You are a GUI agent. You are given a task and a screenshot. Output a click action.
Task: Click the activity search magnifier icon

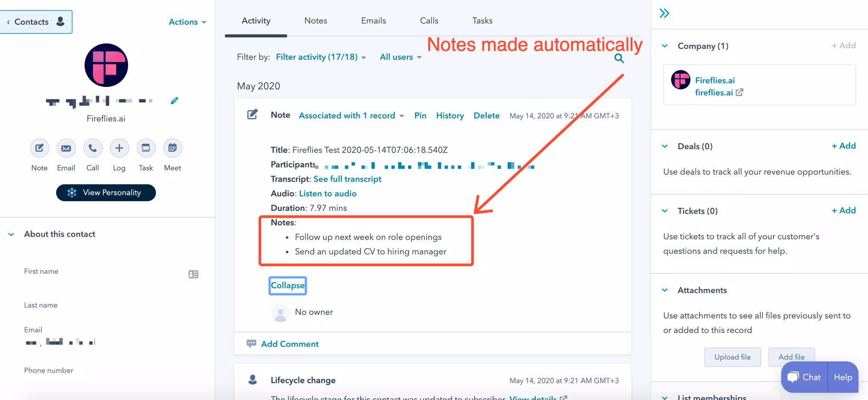point(619,59)
